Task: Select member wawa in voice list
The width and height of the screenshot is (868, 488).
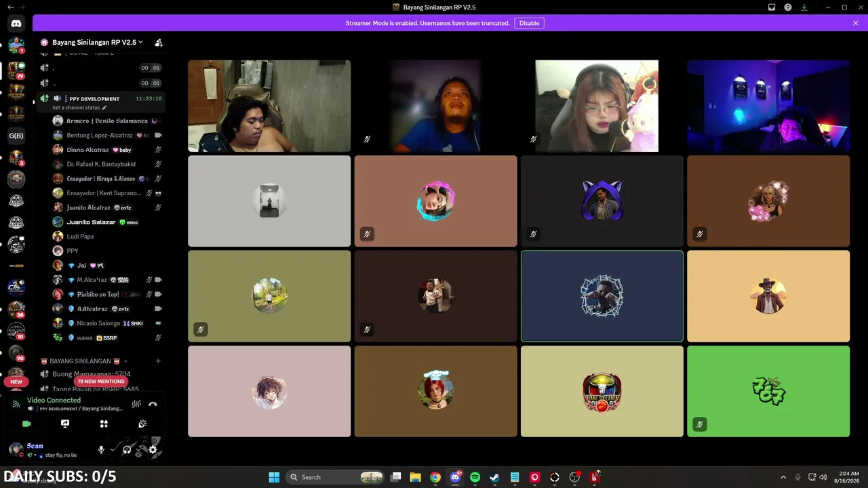Action: pyautogui.click(x=107, y=338)
